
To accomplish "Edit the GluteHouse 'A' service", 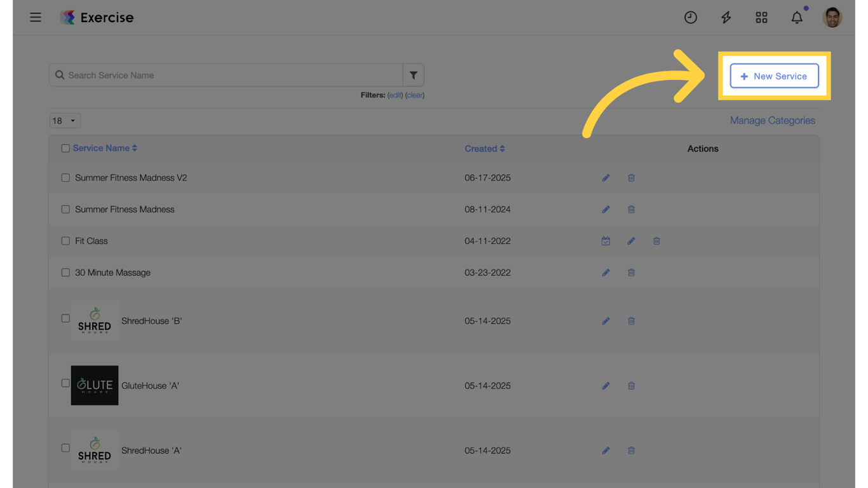I will pyautogui.click(x=606, y=386).
